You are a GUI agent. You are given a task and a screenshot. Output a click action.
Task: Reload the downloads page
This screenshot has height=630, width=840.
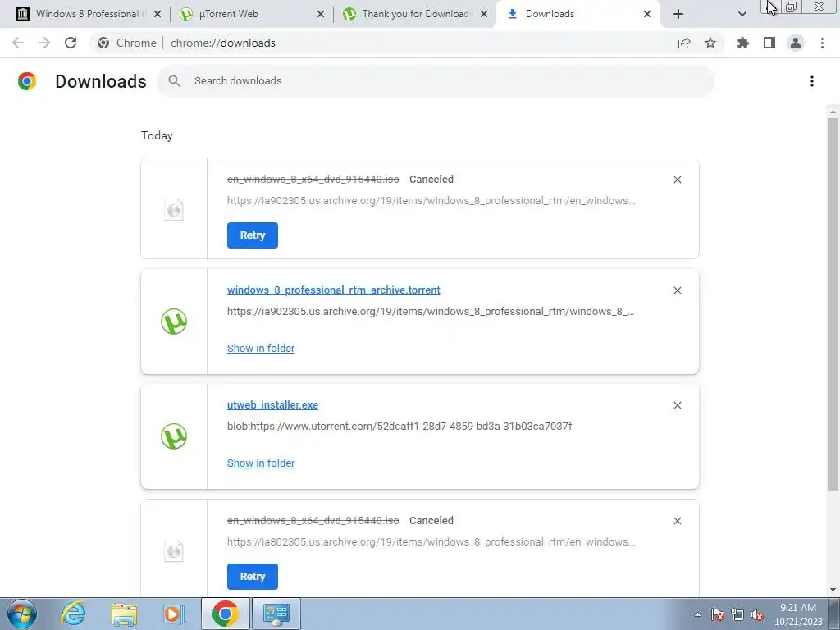click(71, 43)
